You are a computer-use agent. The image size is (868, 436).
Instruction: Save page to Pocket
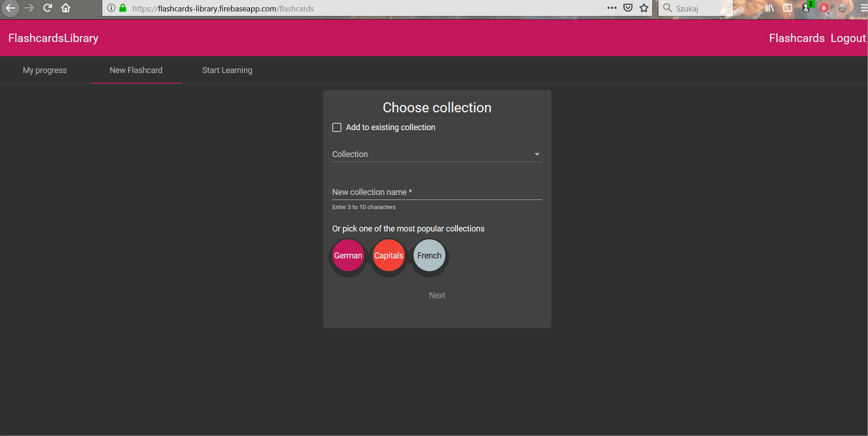pos(628,8)
